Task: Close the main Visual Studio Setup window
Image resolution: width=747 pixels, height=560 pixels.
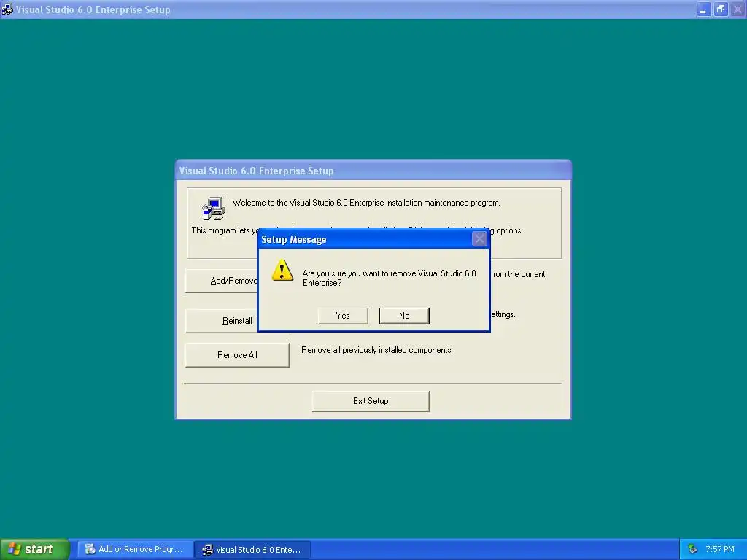Action: (738, 9)
